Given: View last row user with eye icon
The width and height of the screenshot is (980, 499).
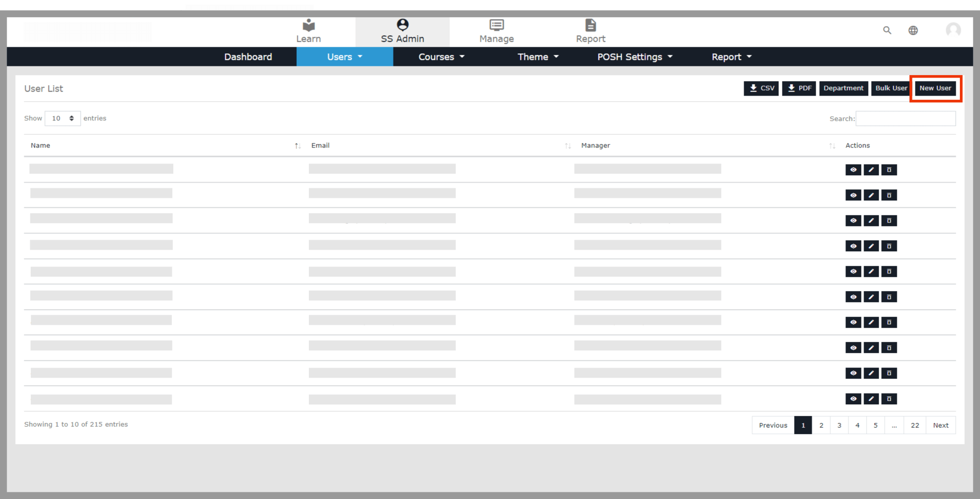Looking at the screenshot, I should click(853, 399).
